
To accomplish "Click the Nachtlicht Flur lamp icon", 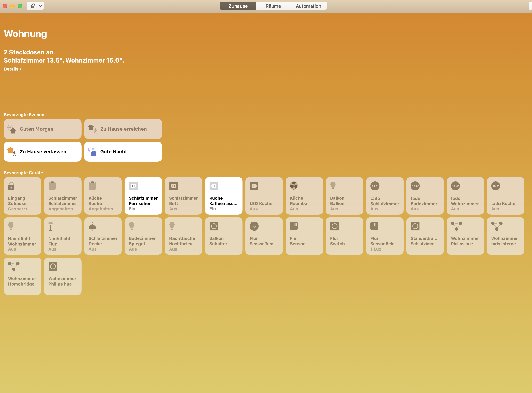I will tap(50, 226).
